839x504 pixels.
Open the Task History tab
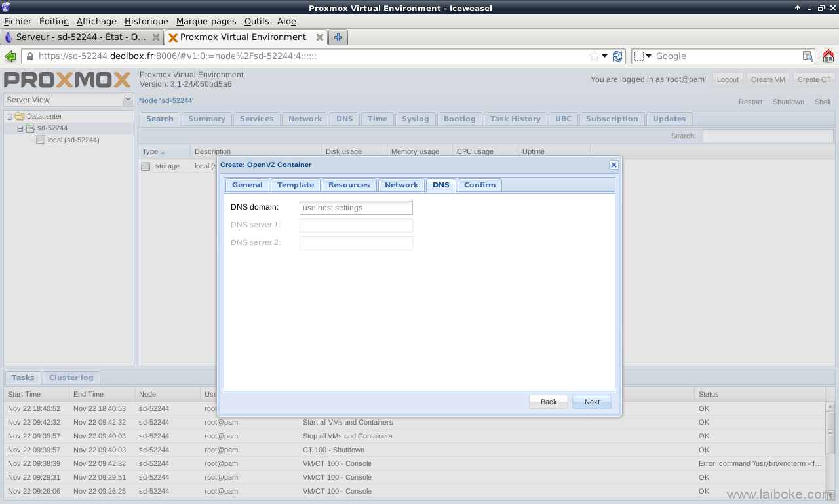tap(515, 119)
